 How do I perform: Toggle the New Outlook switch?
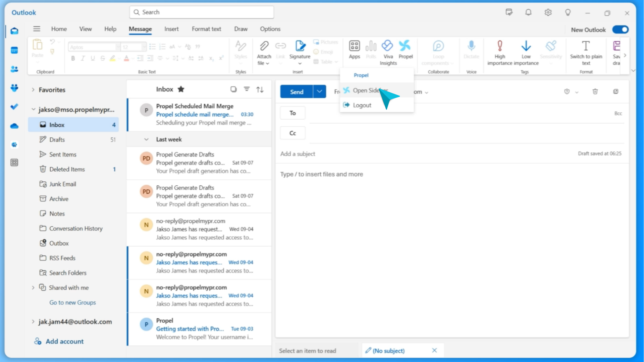[620, 29]
